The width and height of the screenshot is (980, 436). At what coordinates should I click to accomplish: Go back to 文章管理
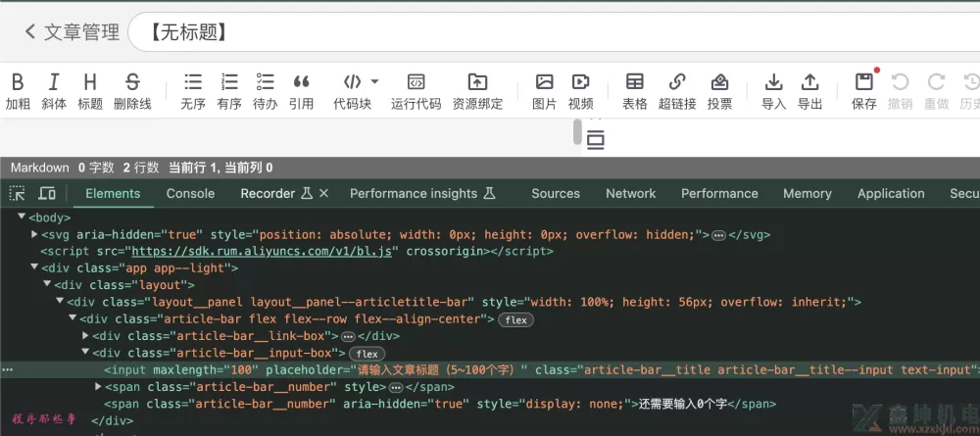(x=72, y=32)
